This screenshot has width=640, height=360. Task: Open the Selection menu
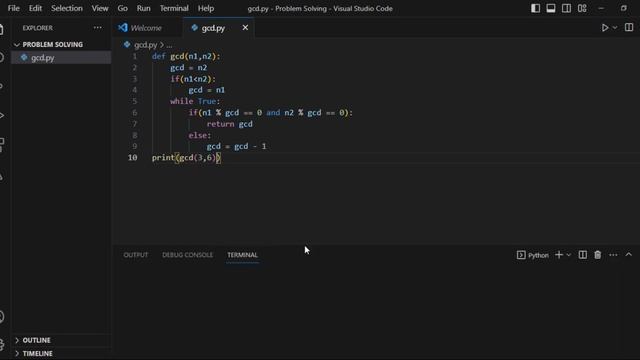point(67,8)
